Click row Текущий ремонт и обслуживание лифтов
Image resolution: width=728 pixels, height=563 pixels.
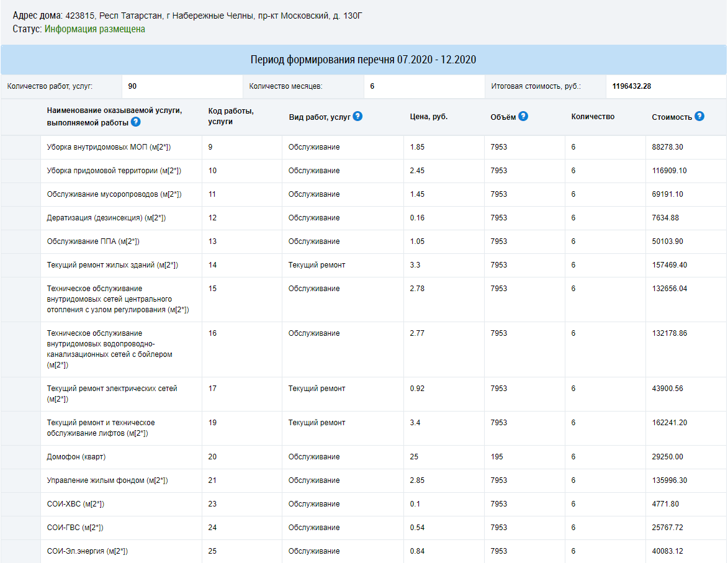click(x=364, y=428)
